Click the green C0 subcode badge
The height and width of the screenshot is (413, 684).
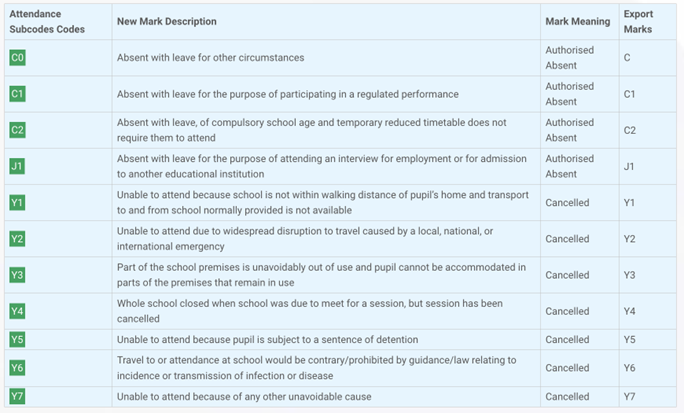(17, 58)
